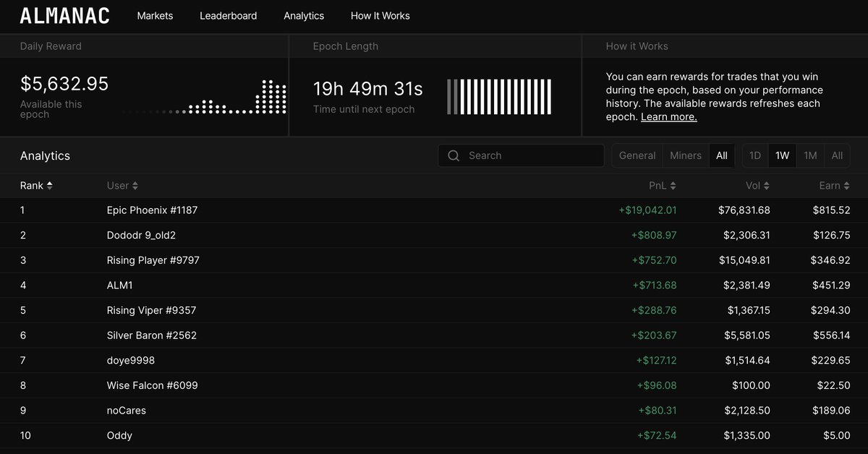Open the Leaderboard page
The height and width of the screenshot is (454, 868).
click(x=228, y=15)
